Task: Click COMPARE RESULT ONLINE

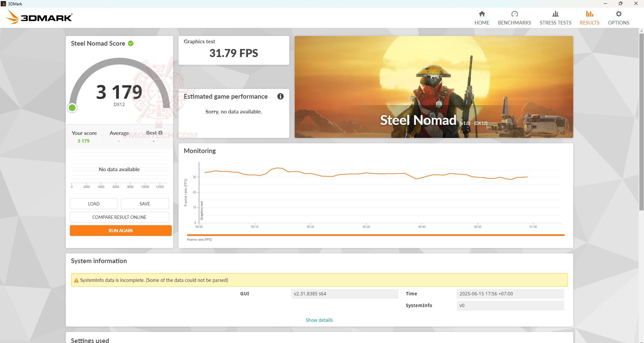Action: (x=119, y=217)
